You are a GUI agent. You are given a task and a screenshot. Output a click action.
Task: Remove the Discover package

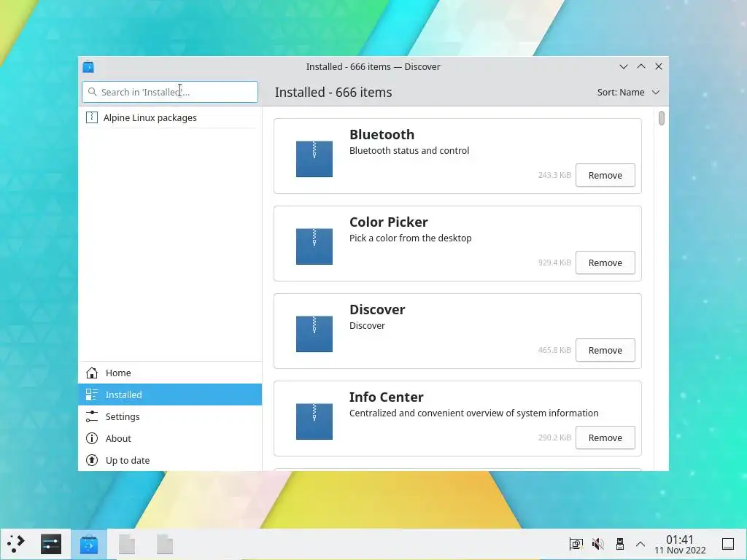click(605, 351)
